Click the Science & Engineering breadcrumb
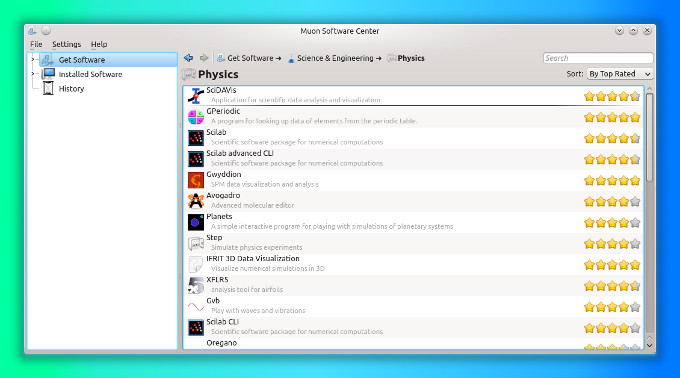The height and width of the screenshot is (378, 680). coord(334,58)
